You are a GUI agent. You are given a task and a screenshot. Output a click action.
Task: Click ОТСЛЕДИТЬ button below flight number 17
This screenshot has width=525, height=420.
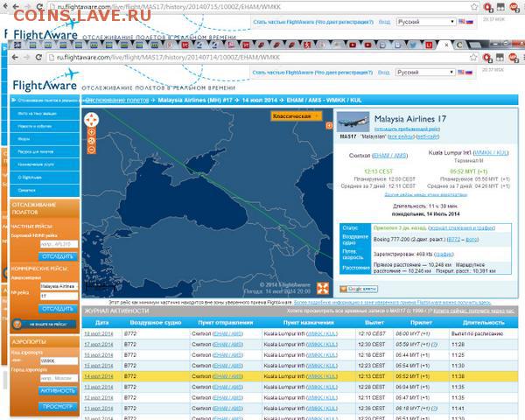click(x=58, y=309)
